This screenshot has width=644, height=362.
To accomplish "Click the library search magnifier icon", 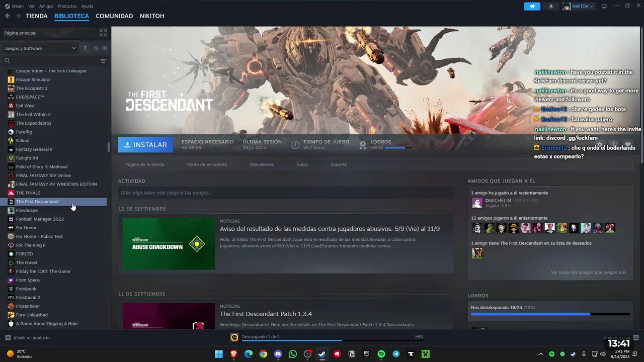I will [8, 61].
